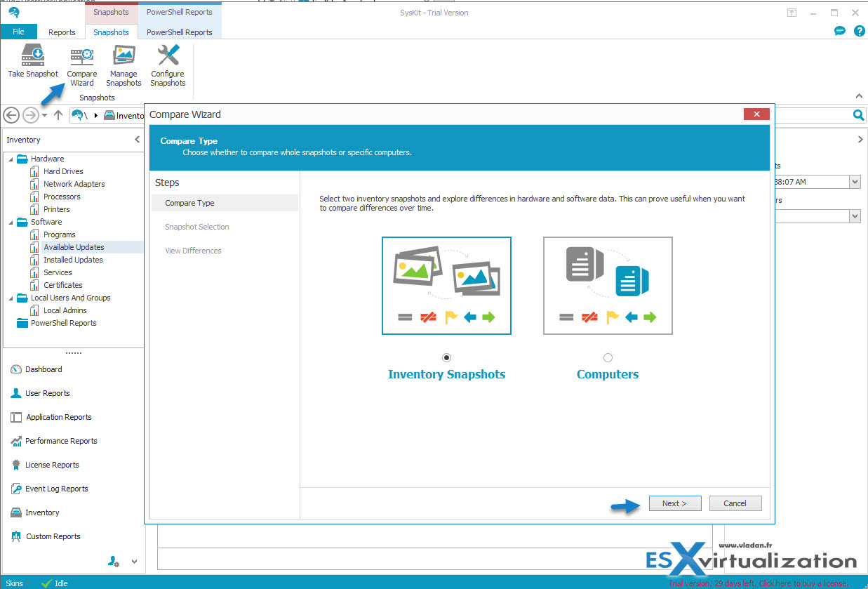
Task: Click the Printers report icon
Action: [x=34, y=209]
